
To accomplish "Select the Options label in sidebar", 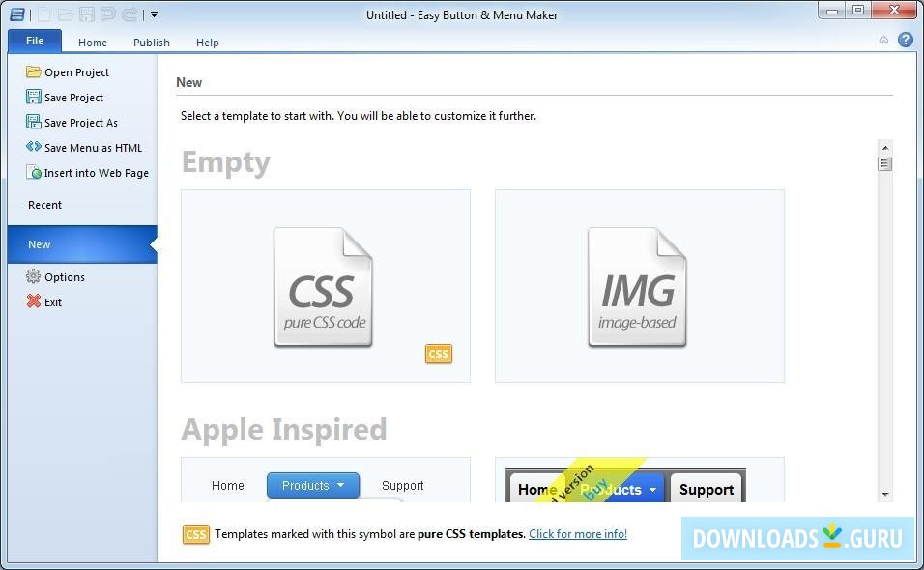I will pos(65,277).
